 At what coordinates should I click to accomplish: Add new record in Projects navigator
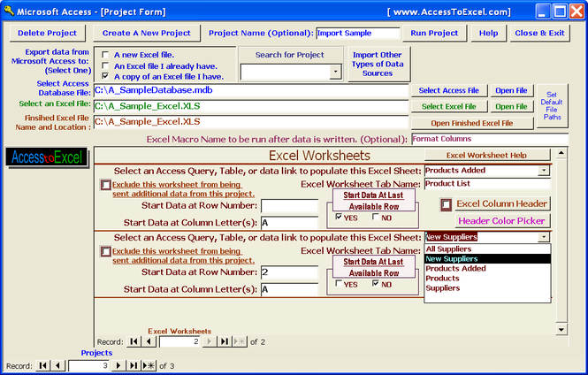pos(149,365)
